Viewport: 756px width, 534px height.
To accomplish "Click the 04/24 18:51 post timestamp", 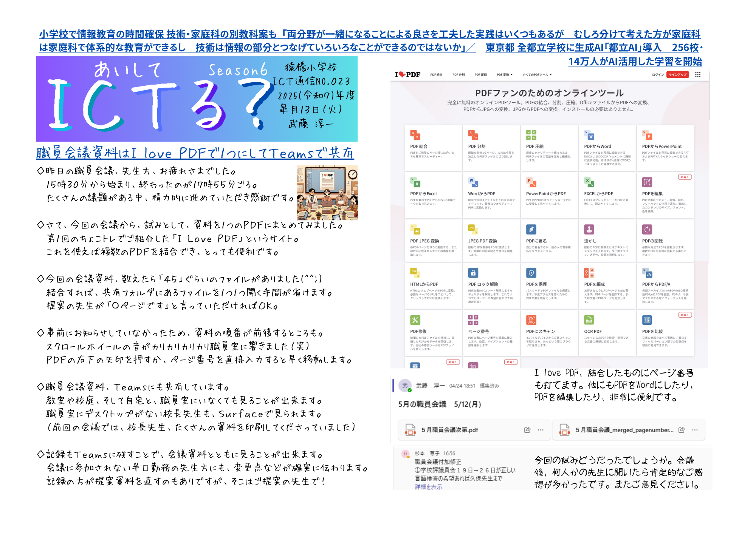I will coord(462,386).
